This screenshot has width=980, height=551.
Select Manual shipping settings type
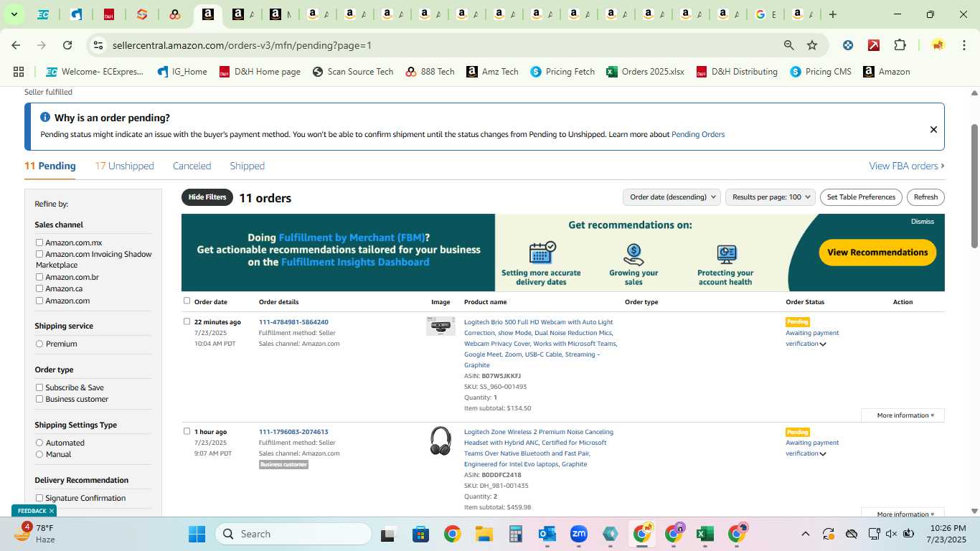39,454
